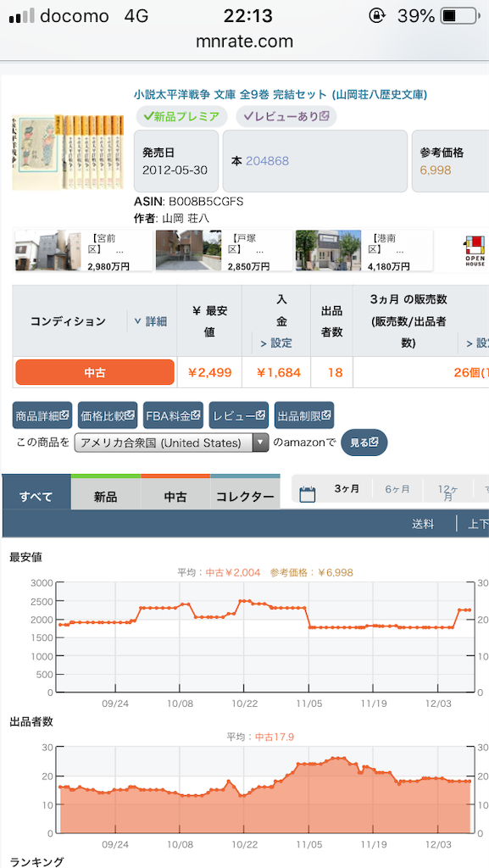Toggle the 送料 option
The height and width of the screenshot is (868, 489).
tap(423, 524)
